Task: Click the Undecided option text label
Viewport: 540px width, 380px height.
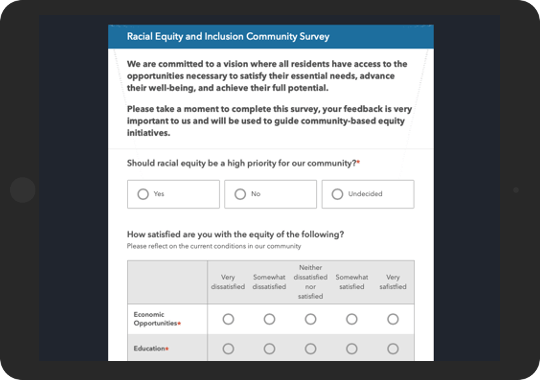Action: click(365, 194)
